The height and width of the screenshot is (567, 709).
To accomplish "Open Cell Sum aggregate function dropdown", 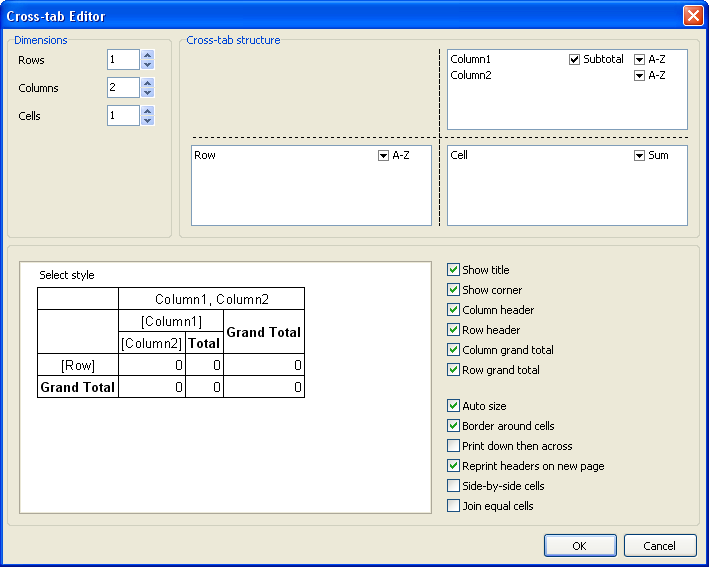I will click(x=640, y=156).
